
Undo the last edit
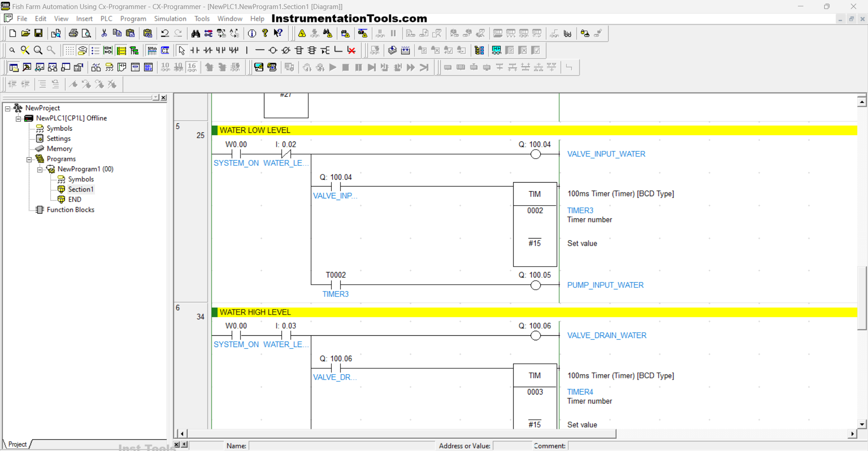[x=165, y=33]
